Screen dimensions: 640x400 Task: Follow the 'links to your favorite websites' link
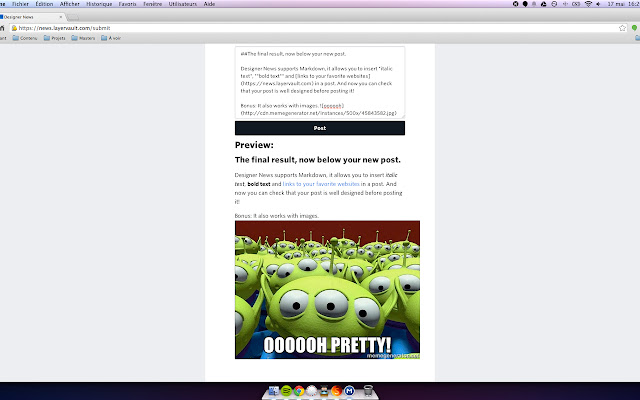[321, 184]
